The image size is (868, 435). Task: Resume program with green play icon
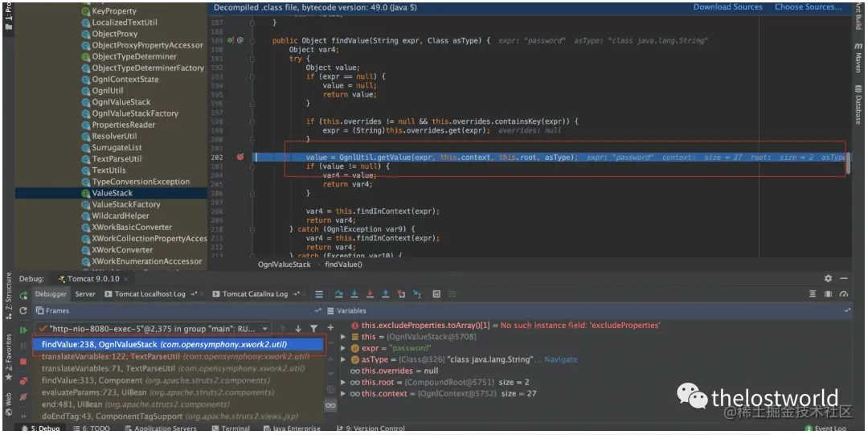point(23,329)
